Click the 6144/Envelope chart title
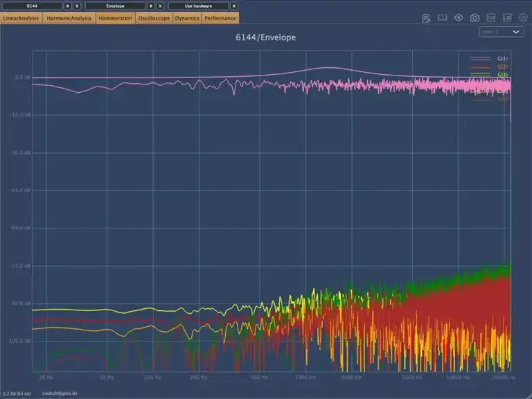This screenshot has width=532, height=399. [266, 37]
